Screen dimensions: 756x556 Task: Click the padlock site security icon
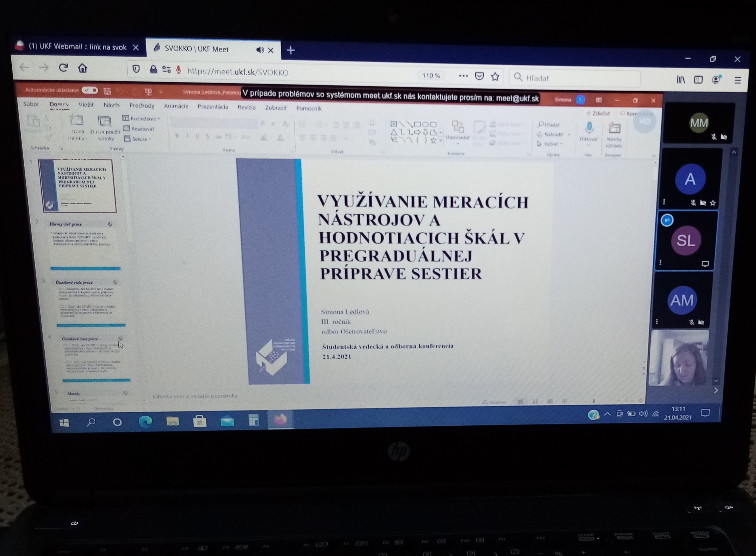pos(153,69)
